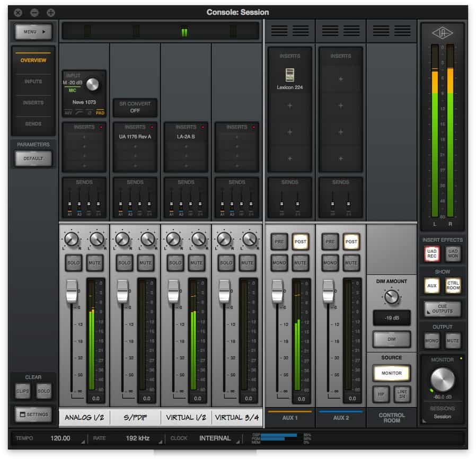Click the S/PDIF inserts record indicator dot
This screenshot has width=476, height=459.
pyautogui.click(x=152, y=127)
